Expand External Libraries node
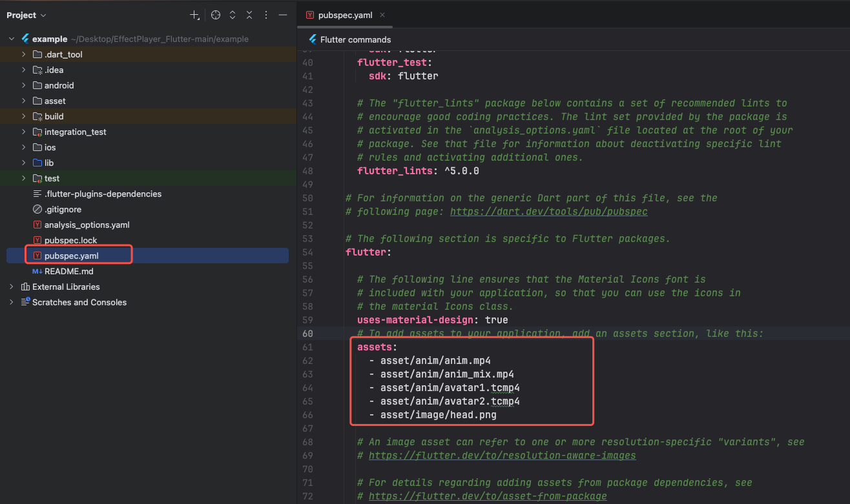The image size is (850, 504). pos(12,287)
